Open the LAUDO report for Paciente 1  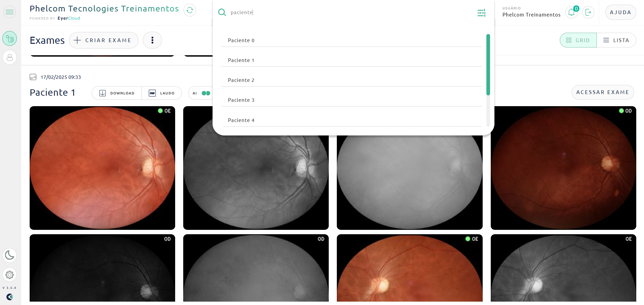[162, 93]
